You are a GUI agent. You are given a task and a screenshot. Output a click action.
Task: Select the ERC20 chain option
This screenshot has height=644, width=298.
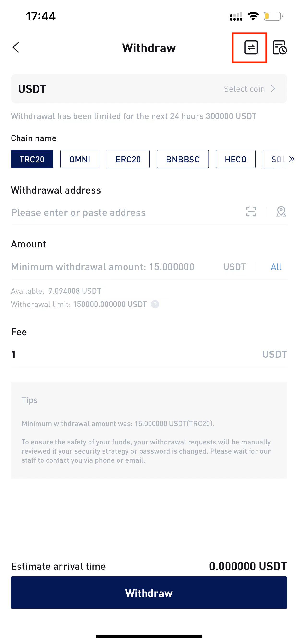coord(128,159)
